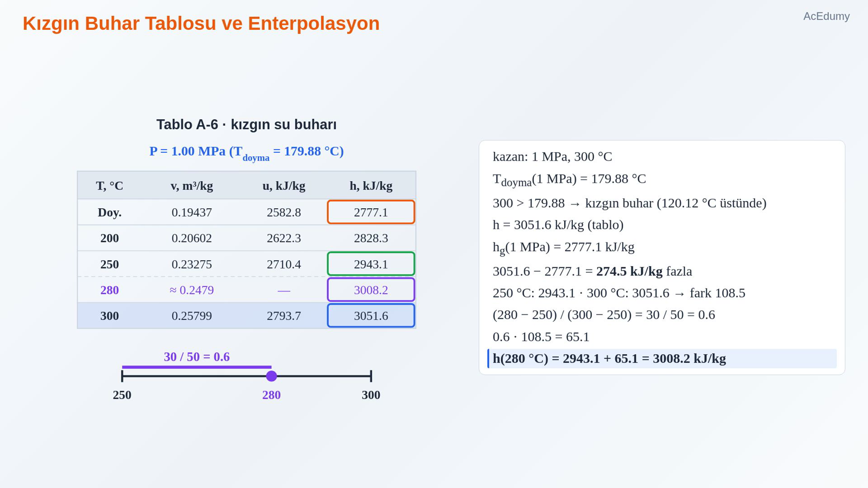Click the value 0.19437 in the table

click(192, 213)
